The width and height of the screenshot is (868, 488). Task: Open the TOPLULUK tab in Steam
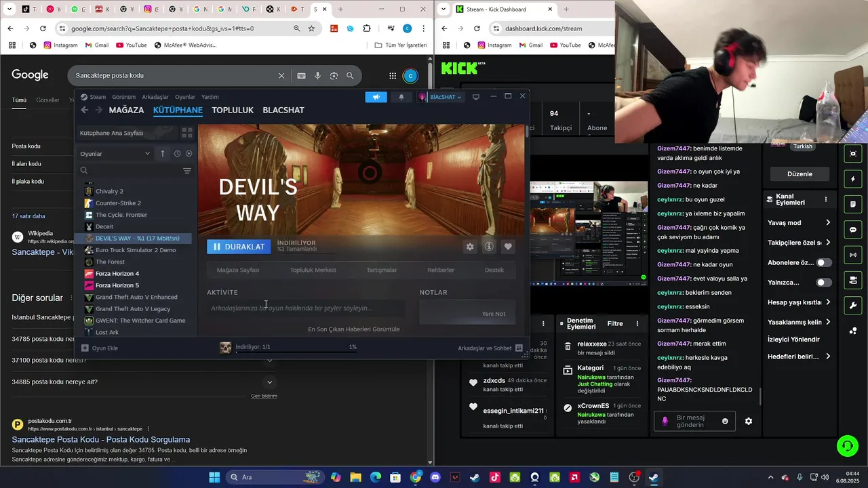[x=233, y=110]
